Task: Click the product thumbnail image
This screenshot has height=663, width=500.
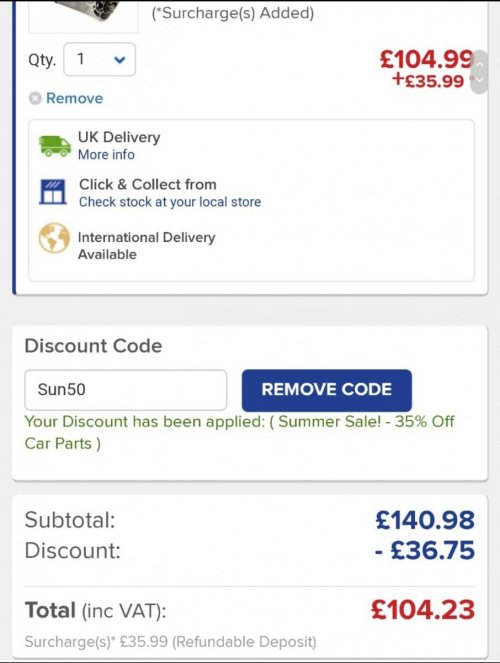Action: 83,15
